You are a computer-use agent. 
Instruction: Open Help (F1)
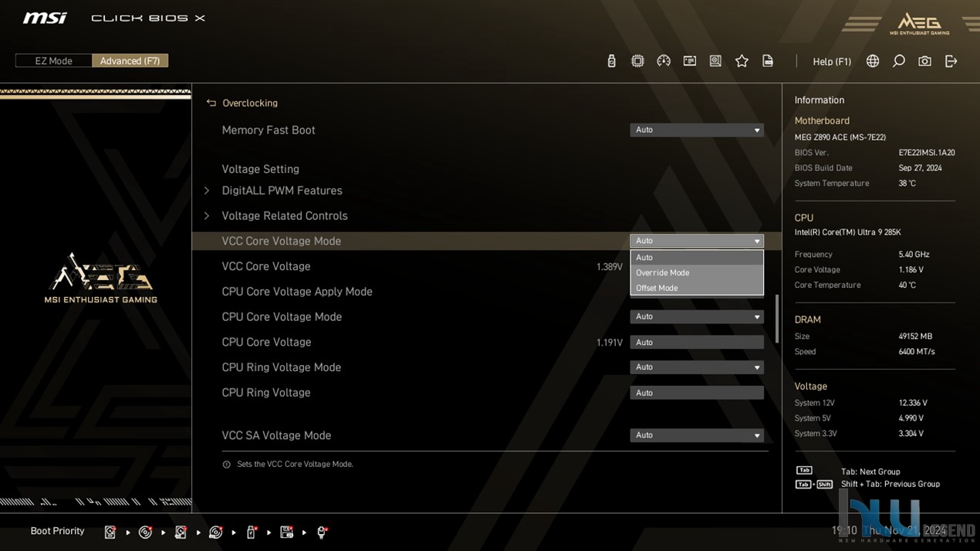pos(832,62)
